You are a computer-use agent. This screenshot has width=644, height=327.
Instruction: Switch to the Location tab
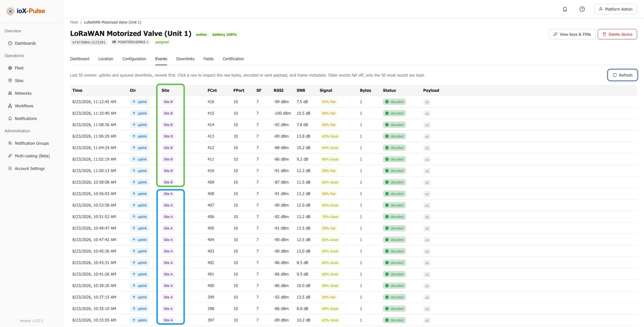(x=106, y=59)
